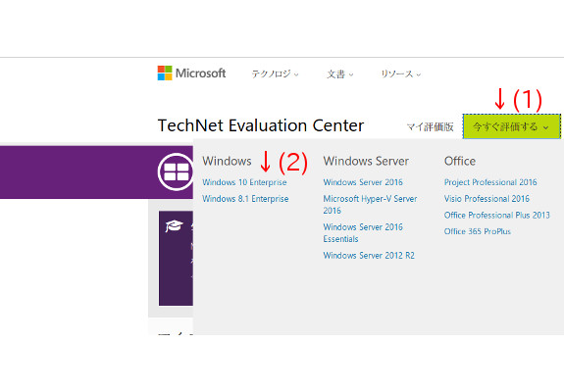Open Windows Server 2016 link
The image size is (564, 392).
363,182
